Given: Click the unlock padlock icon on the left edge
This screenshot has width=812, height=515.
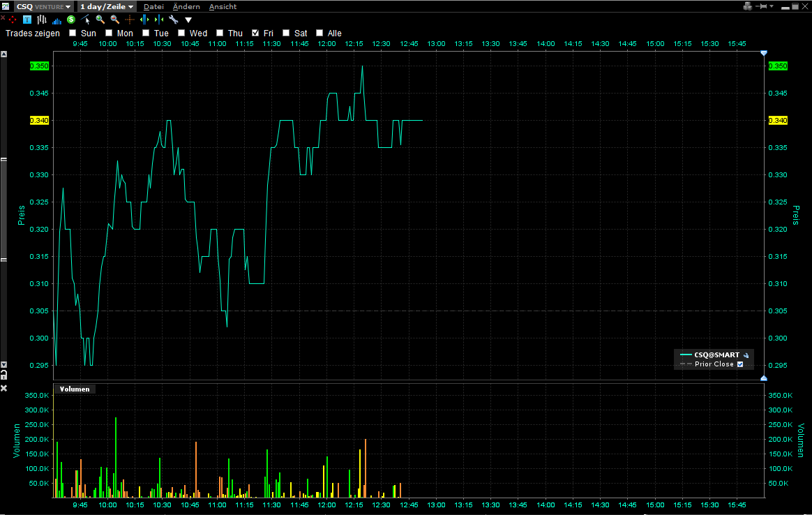Looking at the screenshot, I should (3, 375).
